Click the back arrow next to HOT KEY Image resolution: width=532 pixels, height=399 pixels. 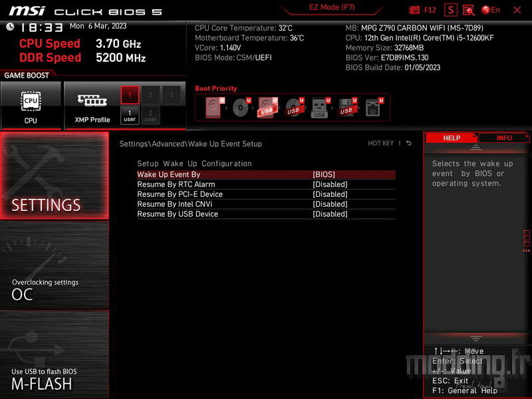[409, 143]
